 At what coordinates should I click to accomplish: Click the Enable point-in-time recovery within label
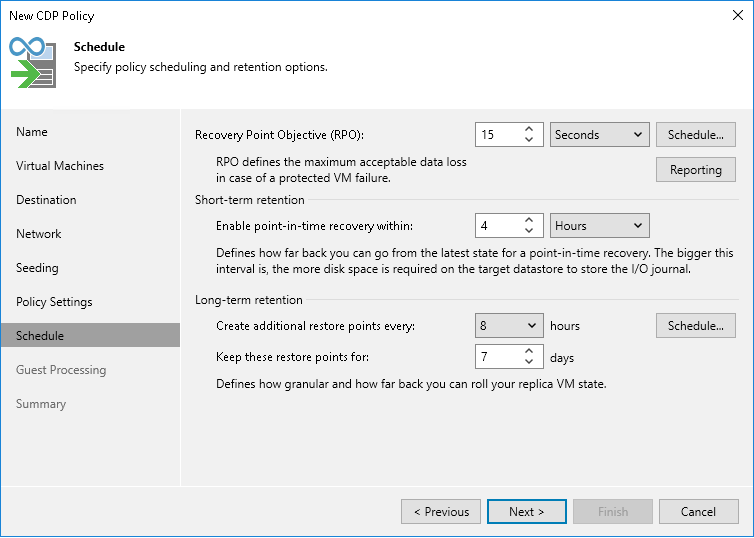pos(314,226)
